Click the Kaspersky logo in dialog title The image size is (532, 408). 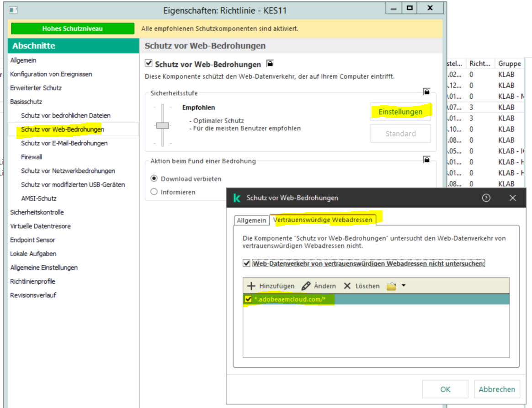237,198
